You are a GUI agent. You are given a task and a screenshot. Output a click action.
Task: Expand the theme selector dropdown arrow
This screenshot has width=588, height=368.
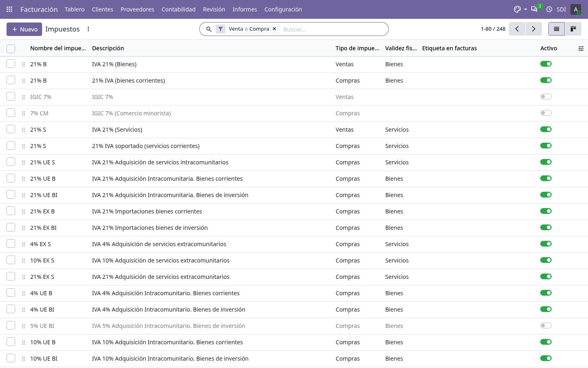(x=525, y=9)
